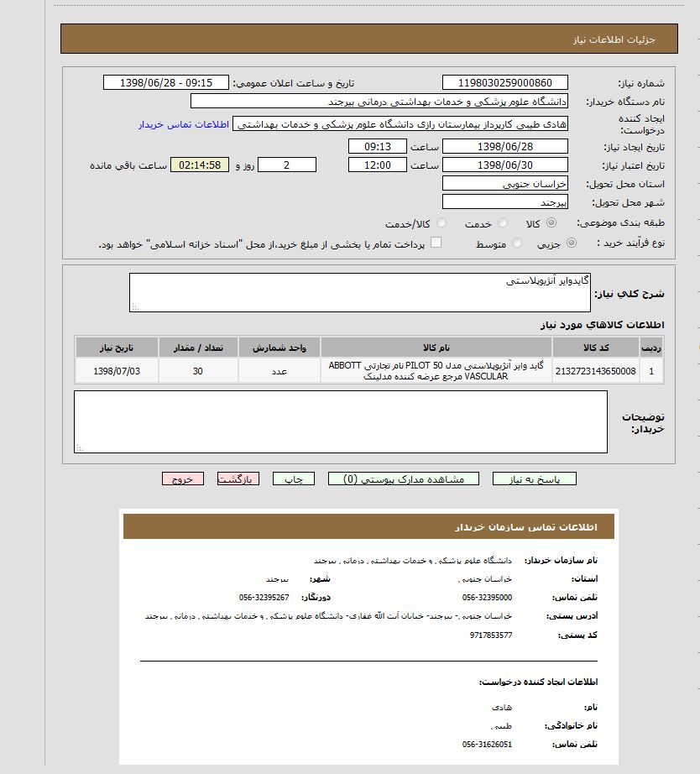
Task: Click the استان محل تحویل field
Action: pos(504,183)
